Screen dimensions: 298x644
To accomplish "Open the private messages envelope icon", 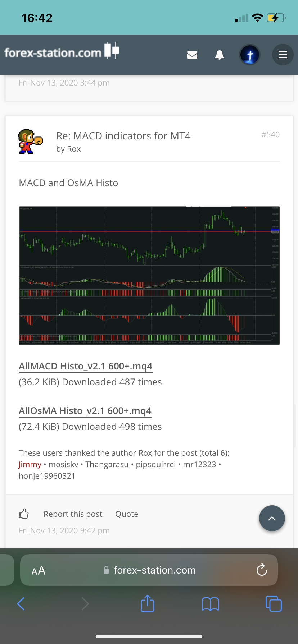I will (192, 55).
